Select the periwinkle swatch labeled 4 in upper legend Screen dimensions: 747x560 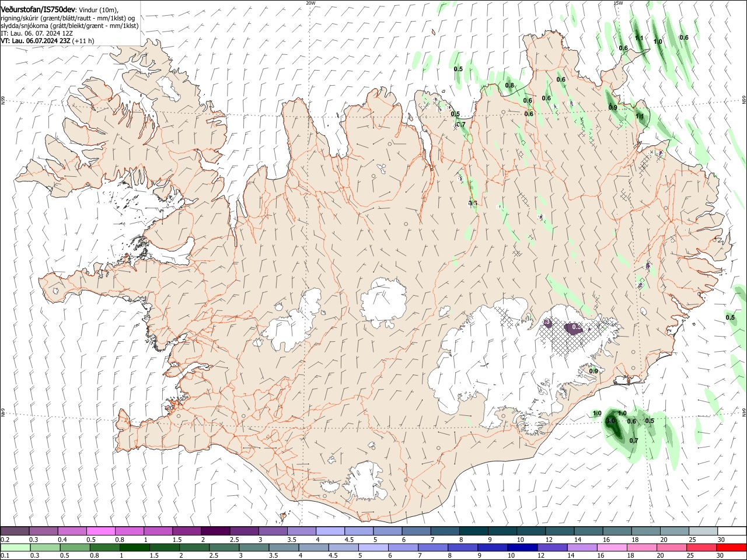329,531
